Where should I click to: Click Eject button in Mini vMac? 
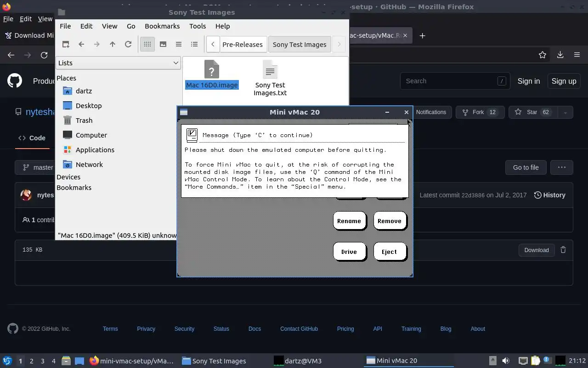pos(389,252)
